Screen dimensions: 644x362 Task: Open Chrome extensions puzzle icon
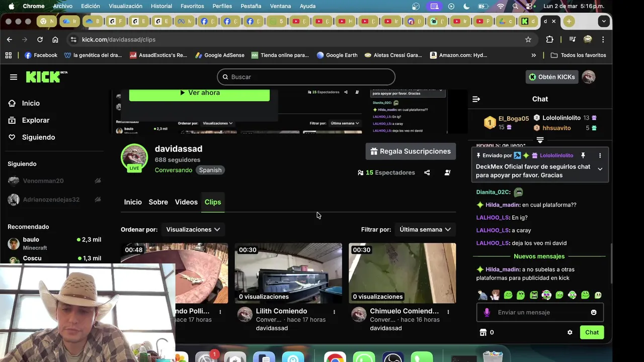coord(549,39)
